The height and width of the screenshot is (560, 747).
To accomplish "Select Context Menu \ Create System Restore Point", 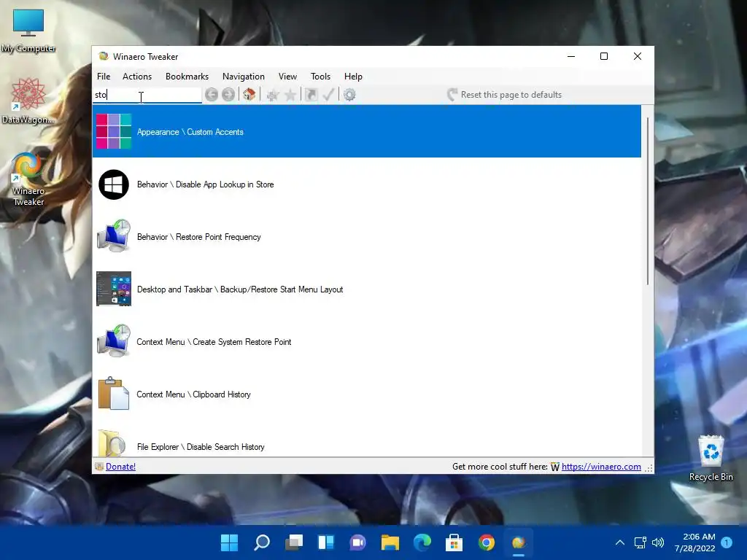I will click(x=367, y=341).
